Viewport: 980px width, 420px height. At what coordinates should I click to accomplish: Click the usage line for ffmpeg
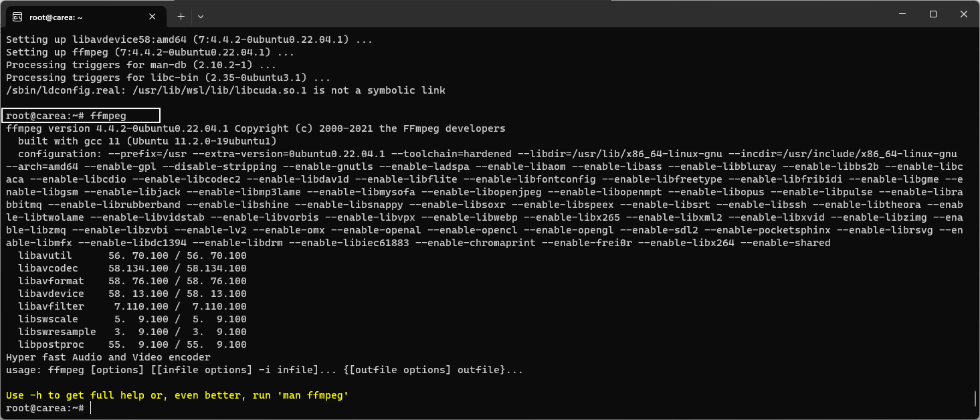(264, 369)
